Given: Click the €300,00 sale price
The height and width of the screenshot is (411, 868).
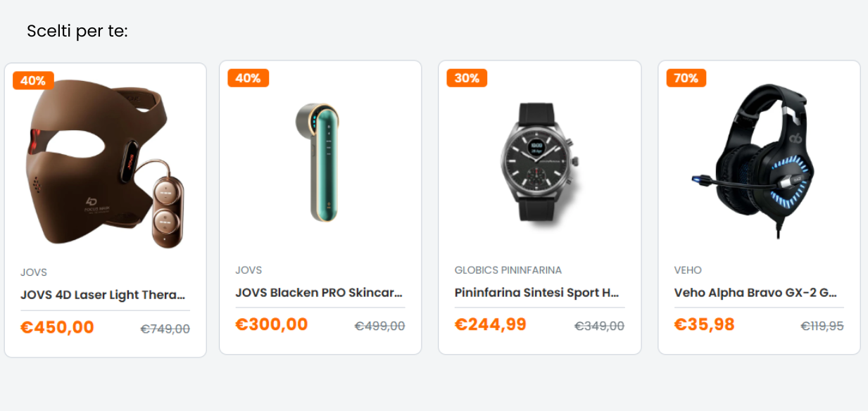Looking at the screenshot, I should tap(272, 324).
